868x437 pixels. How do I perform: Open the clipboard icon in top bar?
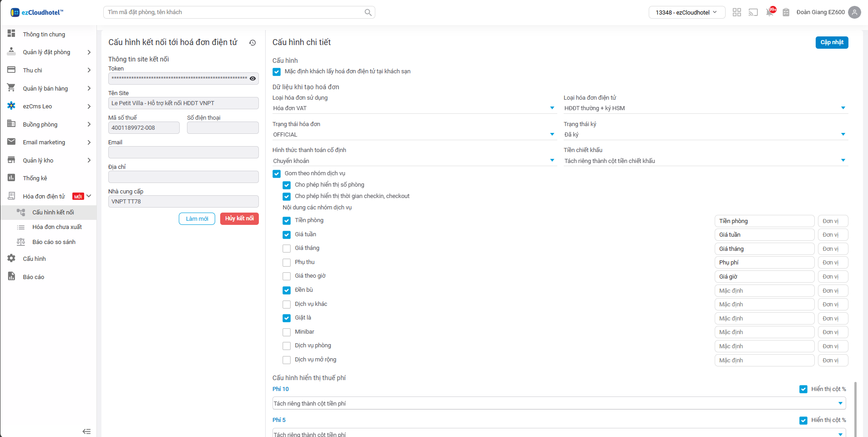(786, 12)
